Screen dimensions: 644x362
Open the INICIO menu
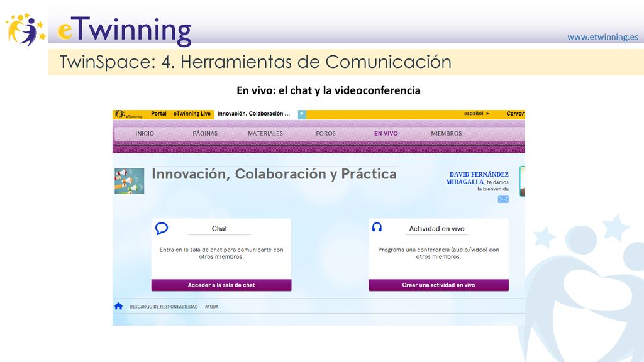point(145,134)
